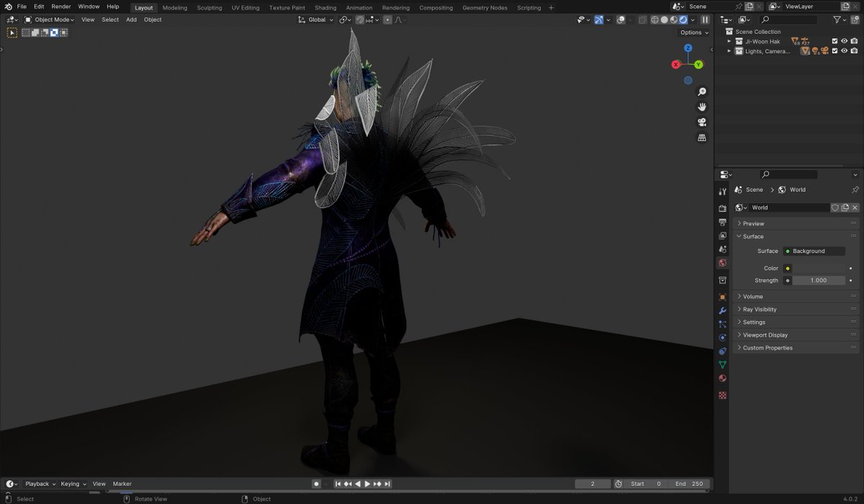Expand the Preview panel
864x504 pixels.
click(795, 224)
